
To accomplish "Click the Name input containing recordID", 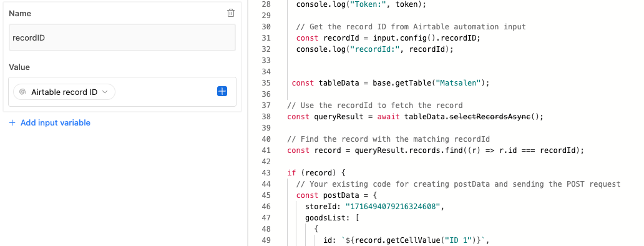I will click(x=122, y=37).
